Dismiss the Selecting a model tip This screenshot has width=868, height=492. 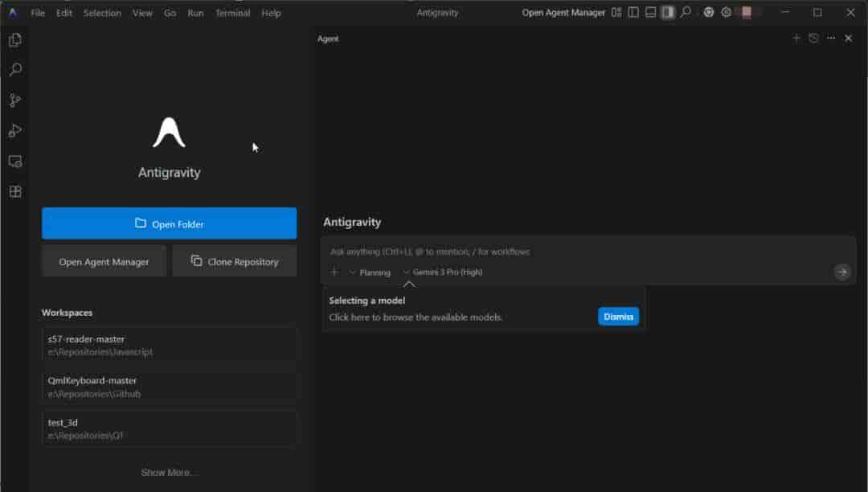pyautogui.click(x=618, y=317)
